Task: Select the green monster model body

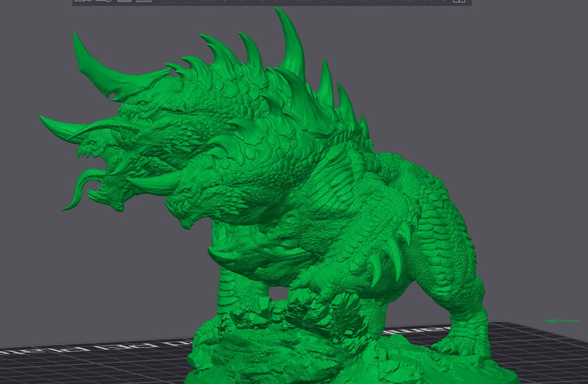Action: pyautogui.click(x=300, y=187)
